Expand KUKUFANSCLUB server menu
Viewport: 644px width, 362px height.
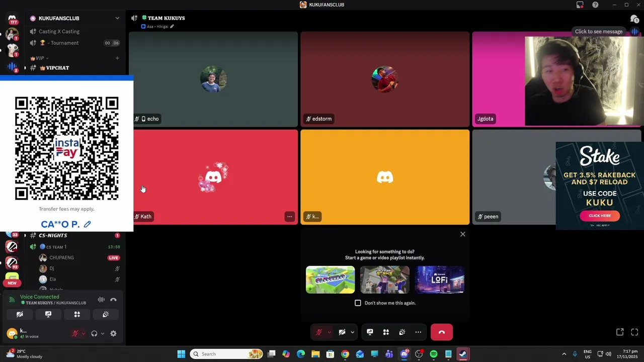[x=117, y=18]
